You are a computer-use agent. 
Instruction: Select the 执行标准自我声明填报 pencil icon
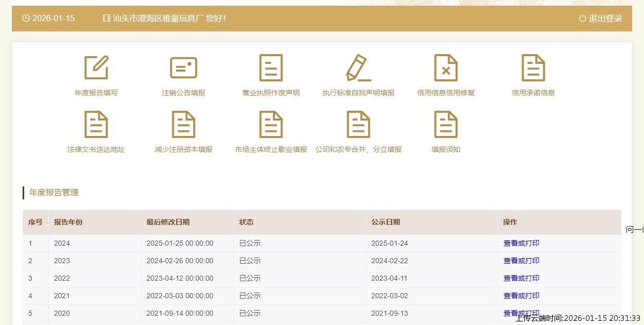[x=359, y=68]
